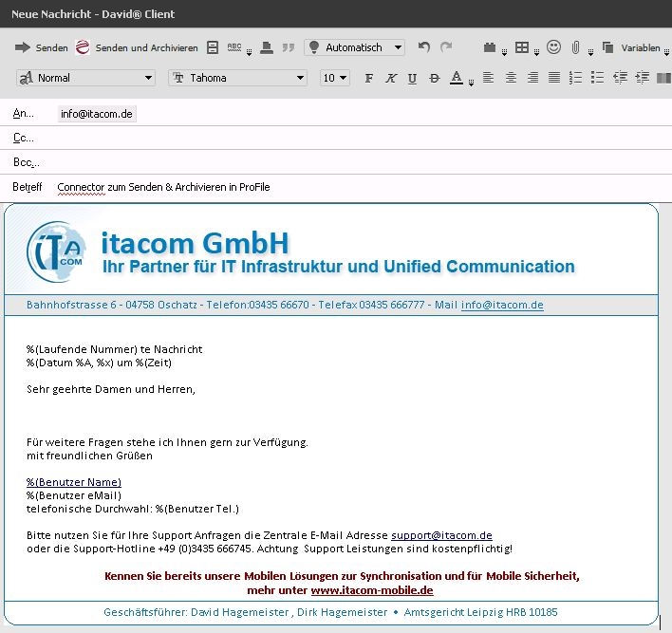Viewport: 672px width, 633px height.
Task: Apply the font color A
Action: (x=457, y=78)
